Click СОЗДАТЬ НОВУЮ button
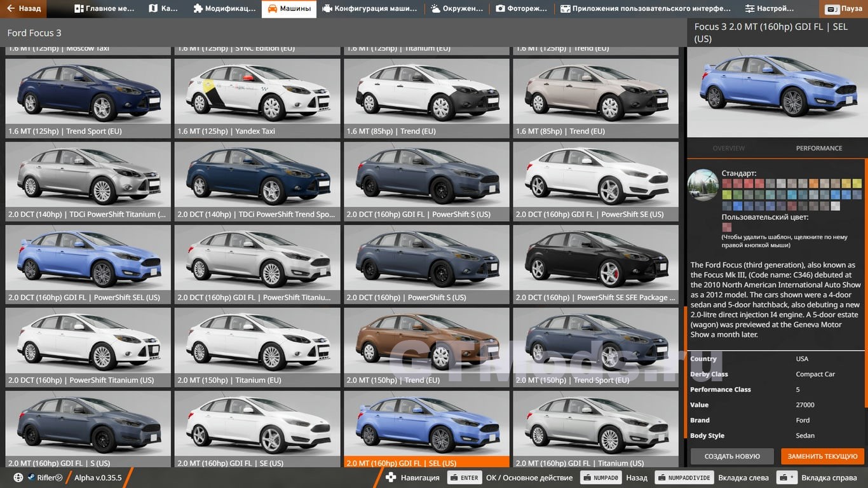 (732, 456)
